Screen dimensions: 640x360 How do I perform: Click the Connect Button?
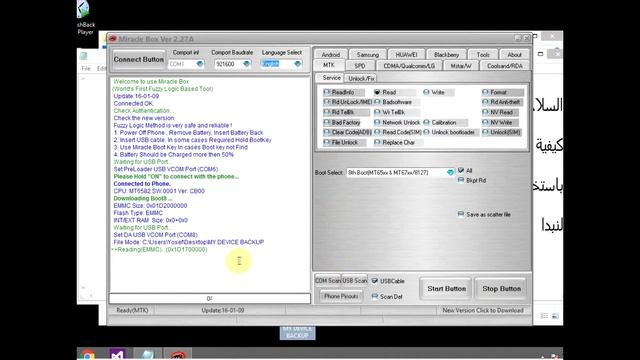[x=138, y=60]
